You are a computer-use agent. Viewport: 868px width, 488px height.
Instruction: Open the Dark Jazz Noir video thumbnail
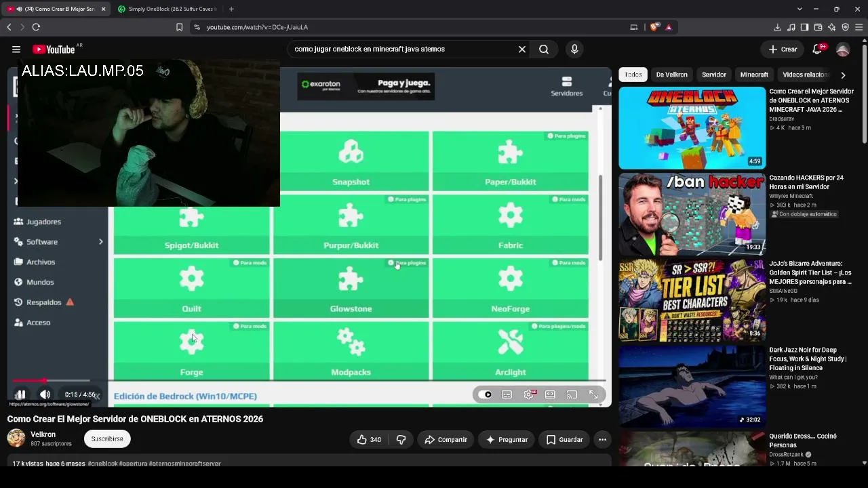pyautogui.click(x=692, y=386)
